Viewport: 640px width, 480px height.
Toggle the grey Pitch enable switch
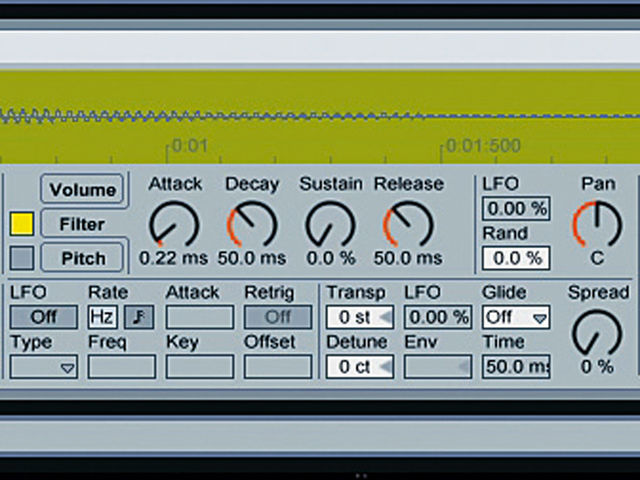[x=22, y=258]
